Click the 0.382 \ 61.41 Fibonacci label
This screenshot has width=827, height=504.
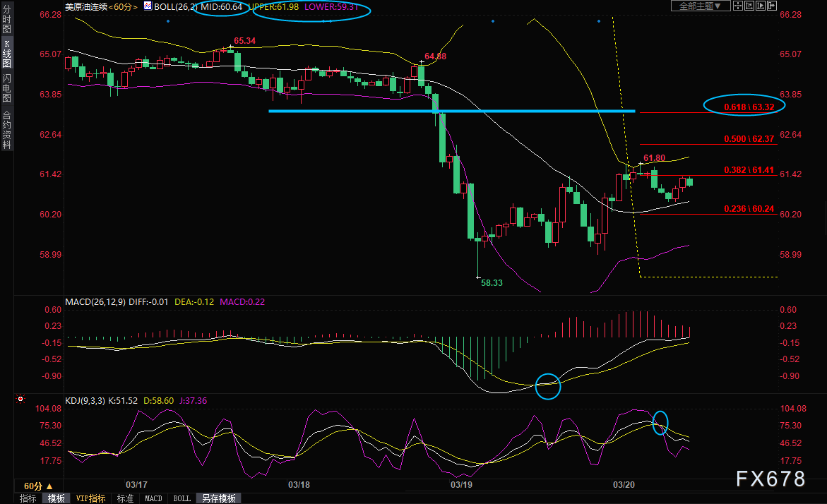point(749,169)
